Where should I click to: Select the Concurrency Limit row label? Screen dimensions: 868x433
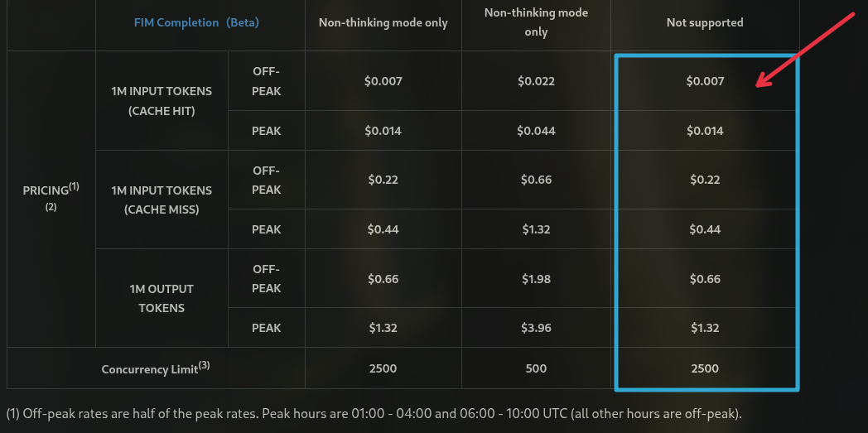coord(156,368)
